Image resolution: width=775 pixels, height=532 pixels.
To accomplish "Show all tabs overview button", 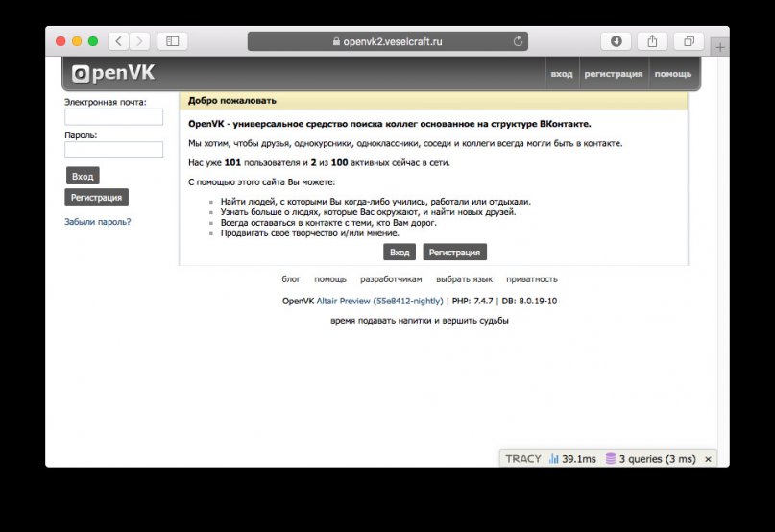I will (689, 41).
